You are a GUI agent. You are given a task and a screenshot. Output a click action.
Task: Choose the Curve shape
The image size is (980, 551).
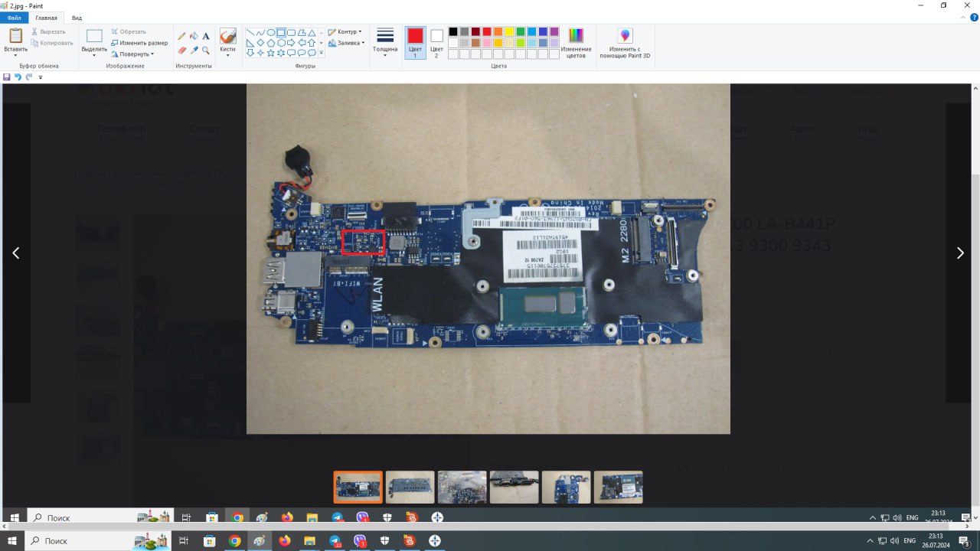(260, 33)
